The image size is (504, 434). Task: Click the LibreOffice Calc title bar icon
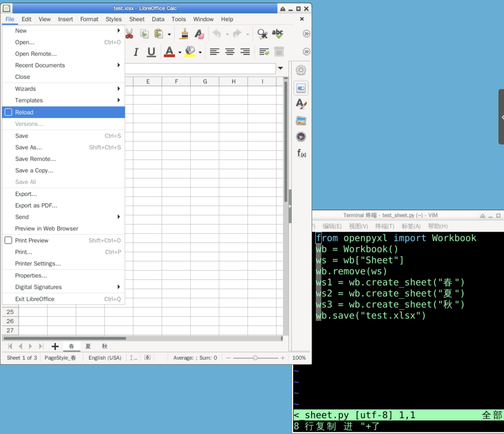tap(6, 8)
